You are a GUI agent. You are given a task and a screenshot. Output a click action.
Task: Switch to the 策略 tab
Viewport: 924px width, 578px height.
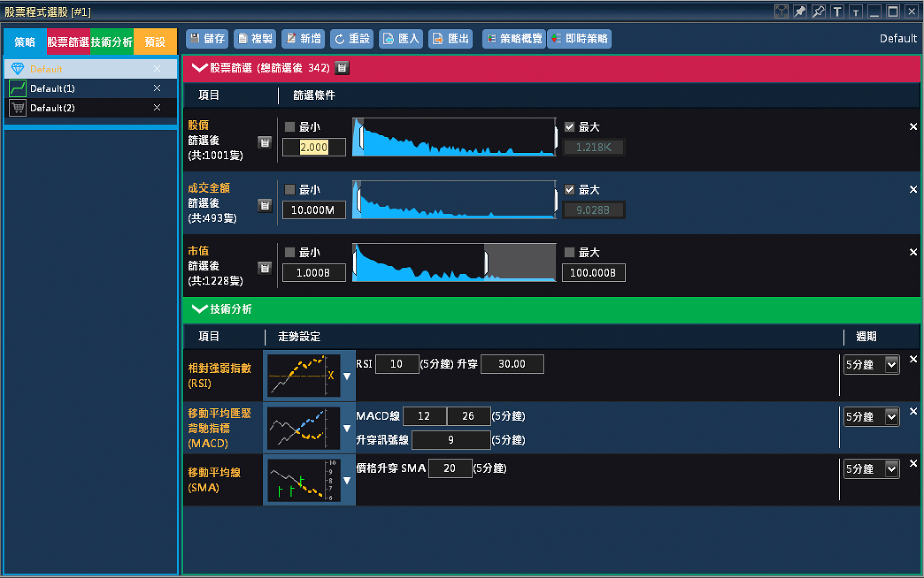coord(25,42)
